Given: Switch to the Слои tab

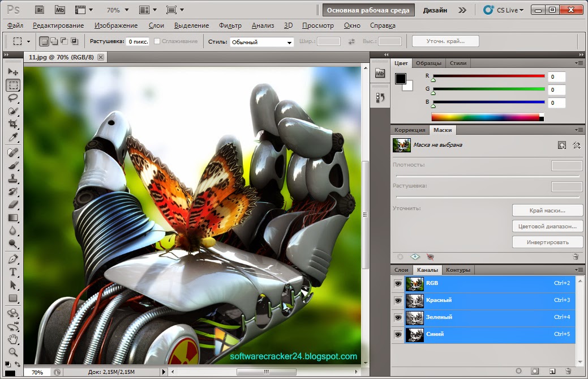Looking at the screenshot, I should click(x=401, y=270).
